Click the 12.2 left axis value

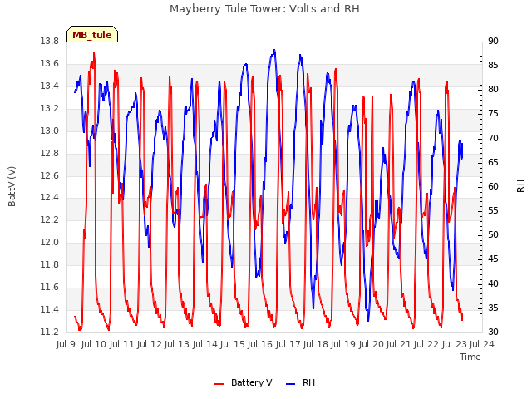point(49,219)
